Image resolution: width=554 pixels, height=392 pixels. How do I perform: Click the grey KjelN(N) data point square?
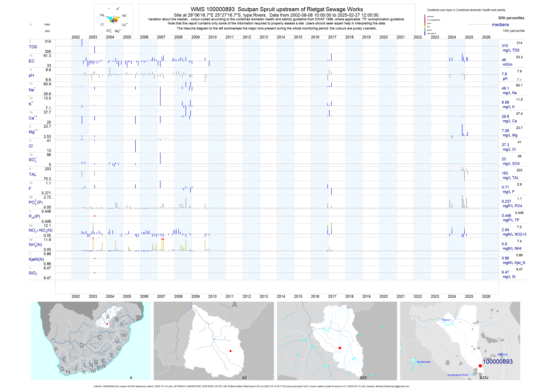[95, 259]
